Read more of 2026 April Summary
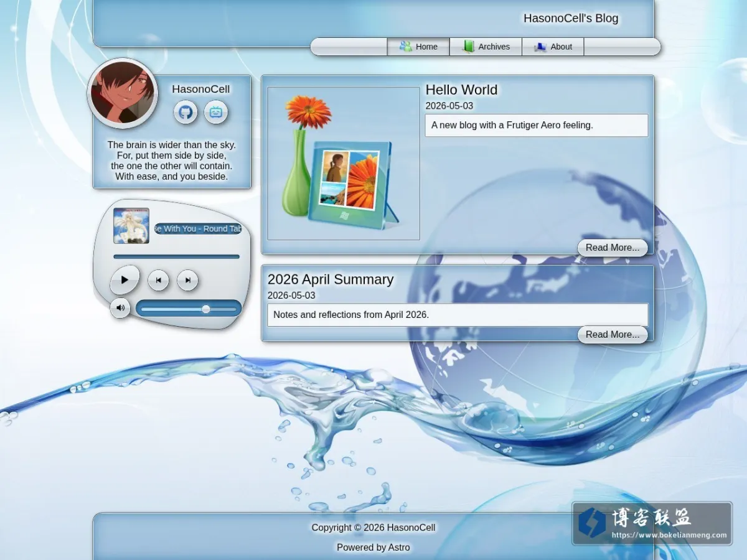 613,335
